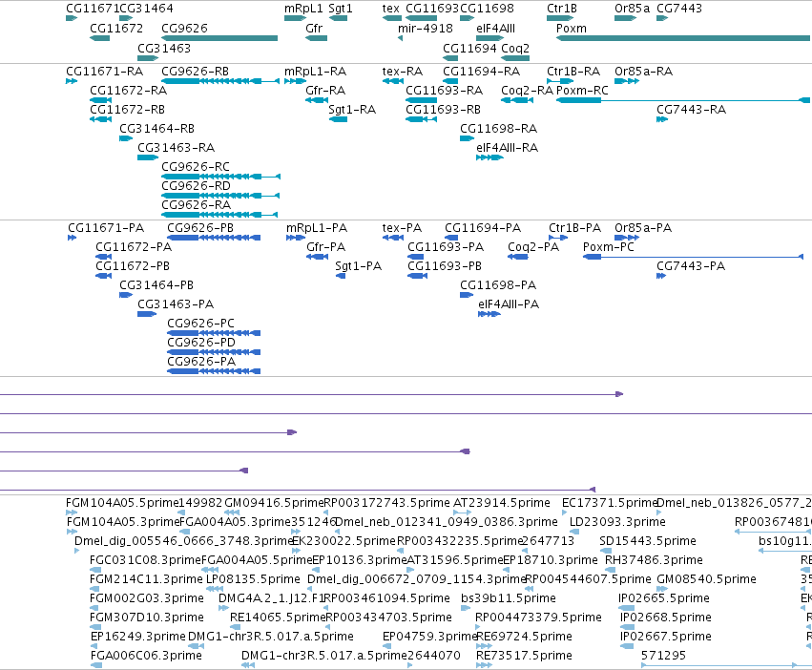Screen dimensions: 812x670
Task: Select the long CG9626 gene bar
Action: coord(219,38)
